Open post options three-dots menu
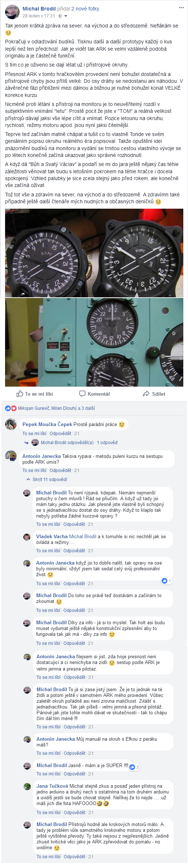Viewport: 188px width, 868px height. click(x=181, y=8)
